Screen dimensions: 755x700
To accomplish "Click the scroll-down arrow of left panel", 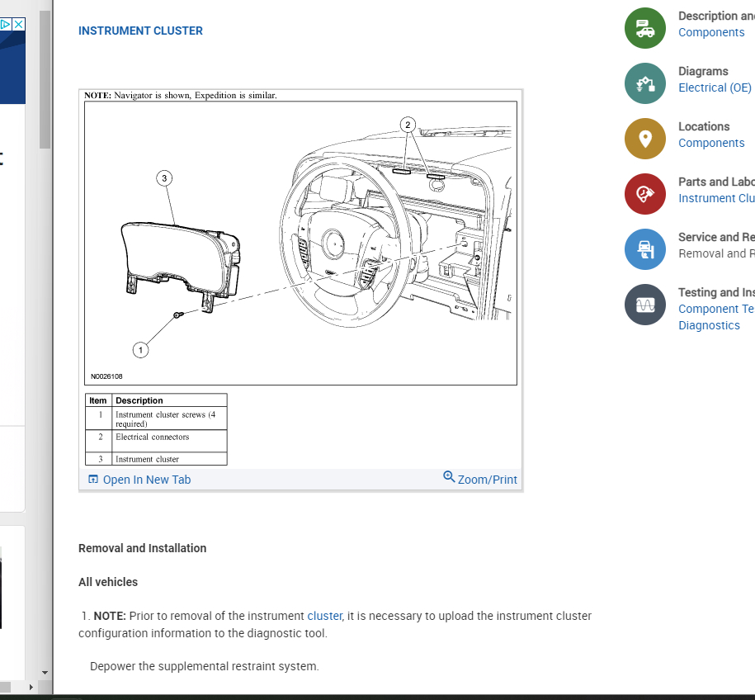I will click(x=45, y=673).
